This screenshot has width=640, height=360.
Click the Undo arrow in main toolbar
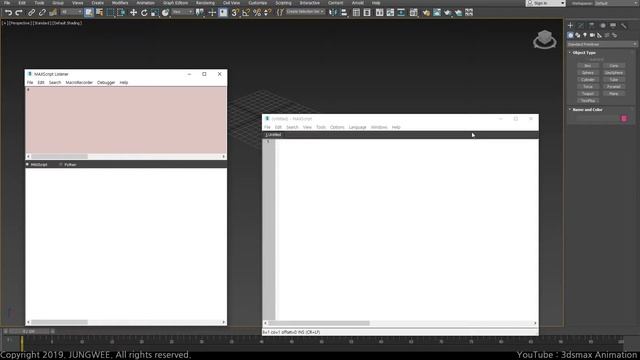[8, 13]
